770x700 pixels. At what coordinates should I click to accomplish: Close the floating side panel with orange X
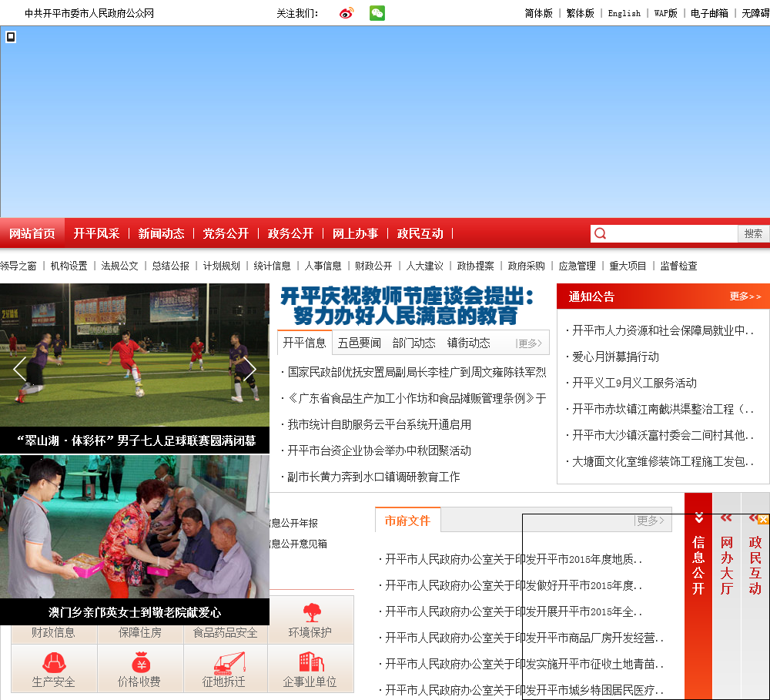pos(763,520)
